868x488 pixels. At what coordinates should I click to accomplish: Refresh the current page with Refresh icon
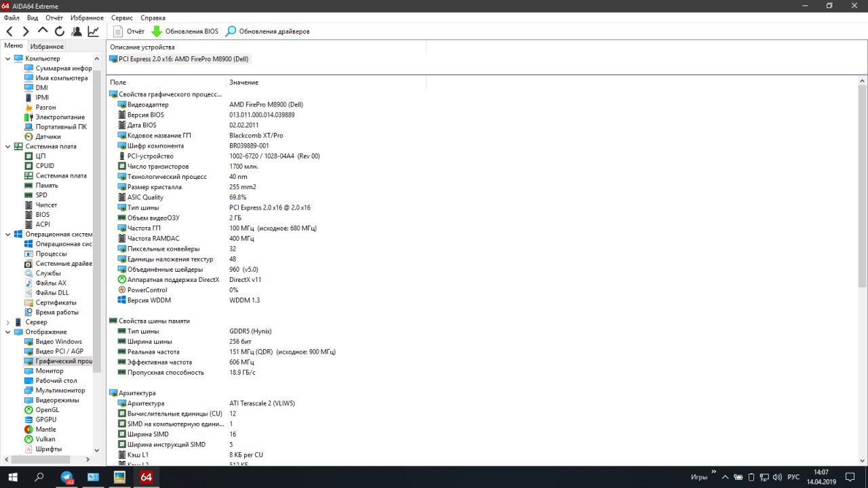(x=60, y=31)
